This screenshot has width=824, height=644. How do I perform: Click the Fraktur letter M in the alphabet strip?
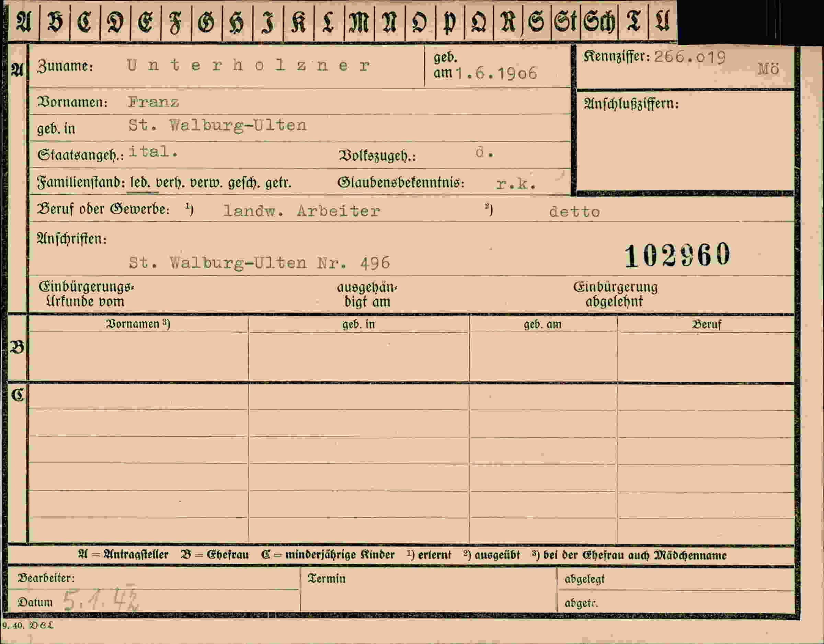[x=359, y=22]
